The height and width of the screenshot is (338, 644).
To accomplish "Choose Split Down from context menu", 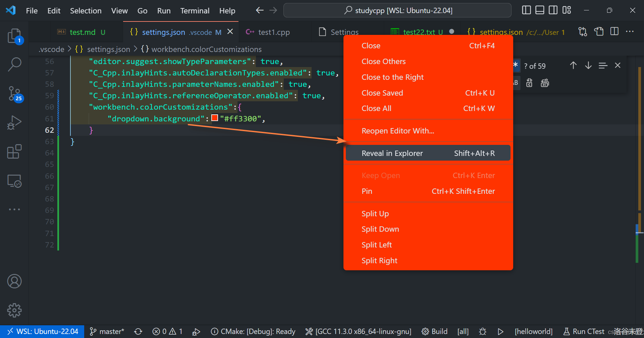I will click(x=428, y=229).
